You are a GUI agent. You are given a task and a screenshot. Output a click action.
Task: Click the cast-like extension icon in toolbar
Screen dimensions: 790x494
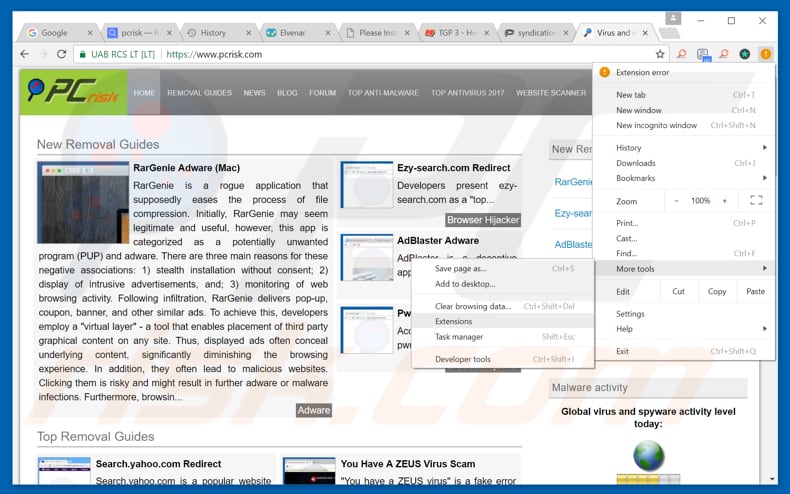pos(703,54)
